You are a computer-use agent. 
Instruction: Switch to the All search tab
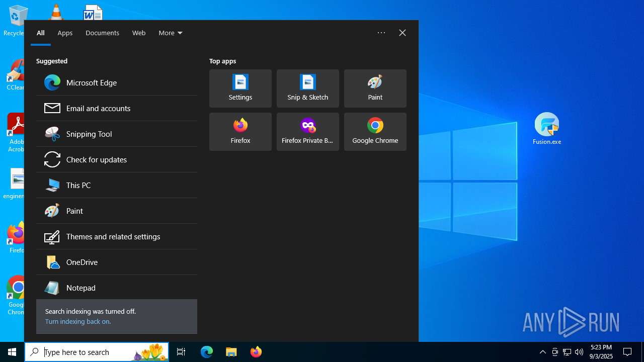(x=41, y=33)
